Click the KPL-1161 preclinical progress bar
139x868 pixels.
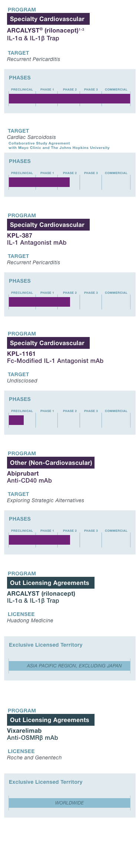(16, 420)
